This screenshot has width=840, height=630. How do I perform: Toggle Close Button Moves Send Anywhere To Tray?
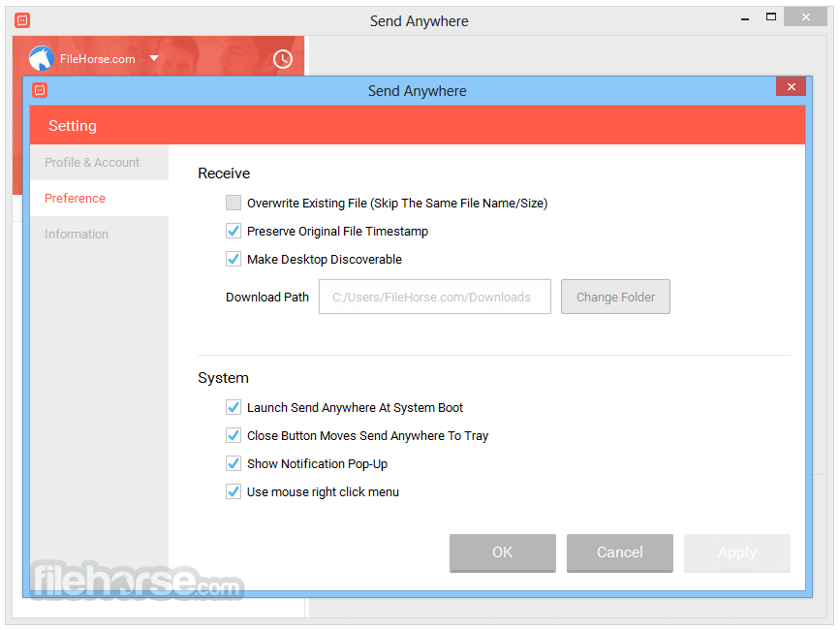233,435
